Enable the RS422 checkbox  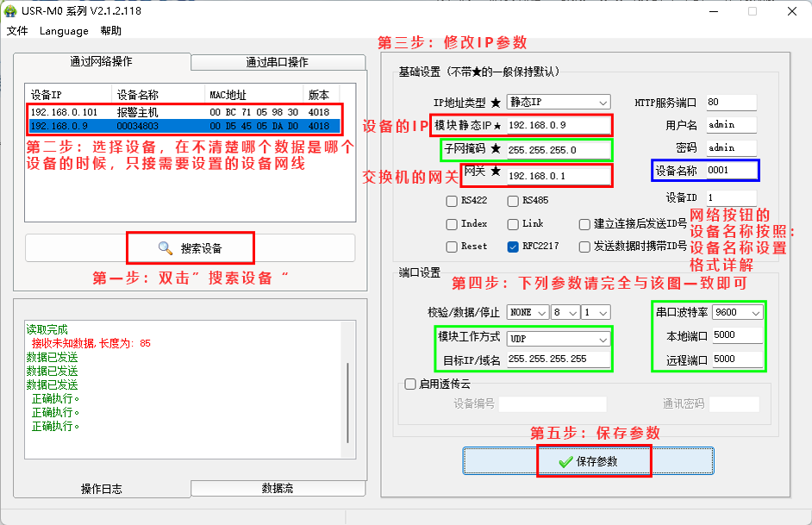(452, 201)
